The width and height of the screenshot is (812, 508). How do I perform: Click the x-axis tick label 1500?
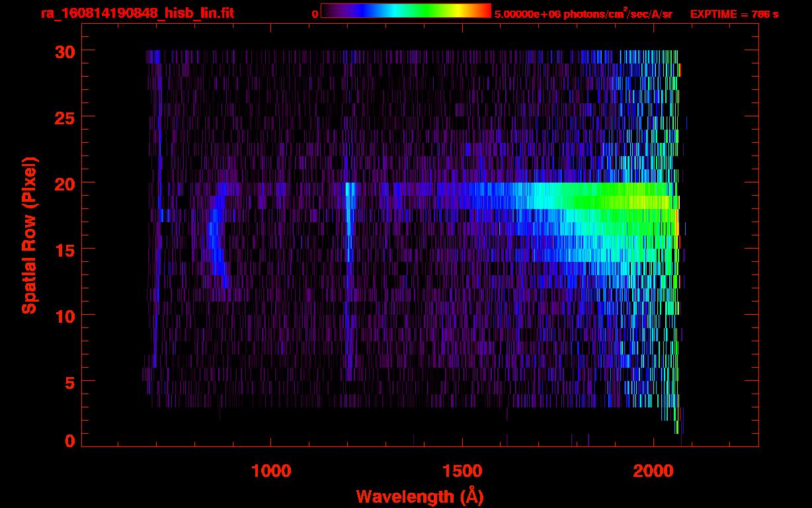tap(462, 470)
